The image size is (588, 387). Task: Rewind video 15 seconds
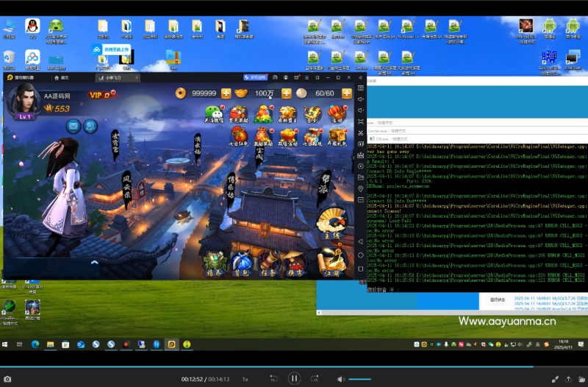273,379
